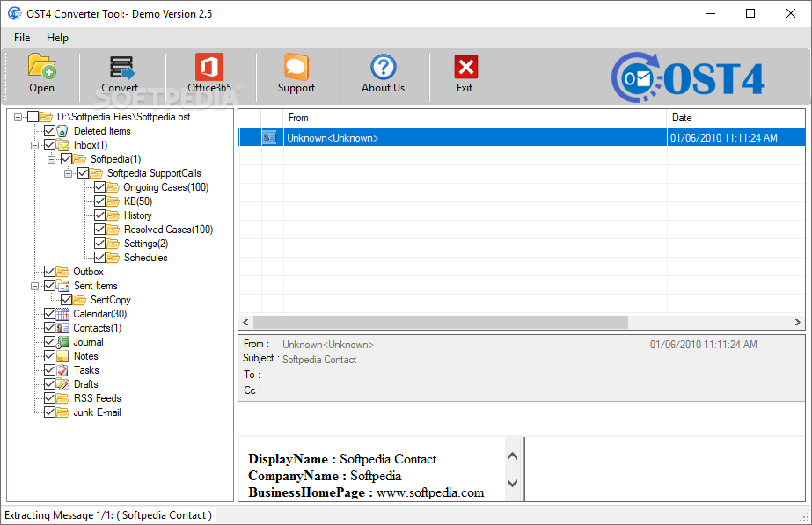Screen dimensions: 812x525
Task: Click the contact card icon in message row
Action: click(269, 137)
